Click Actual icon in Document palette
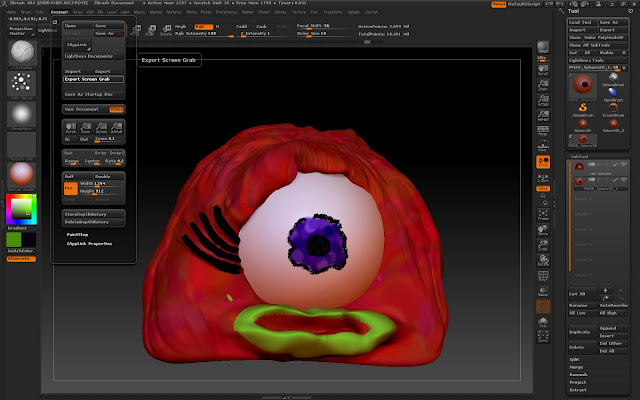Image resolution: width=640 pixels, height=400 pixels. (101, 128)
